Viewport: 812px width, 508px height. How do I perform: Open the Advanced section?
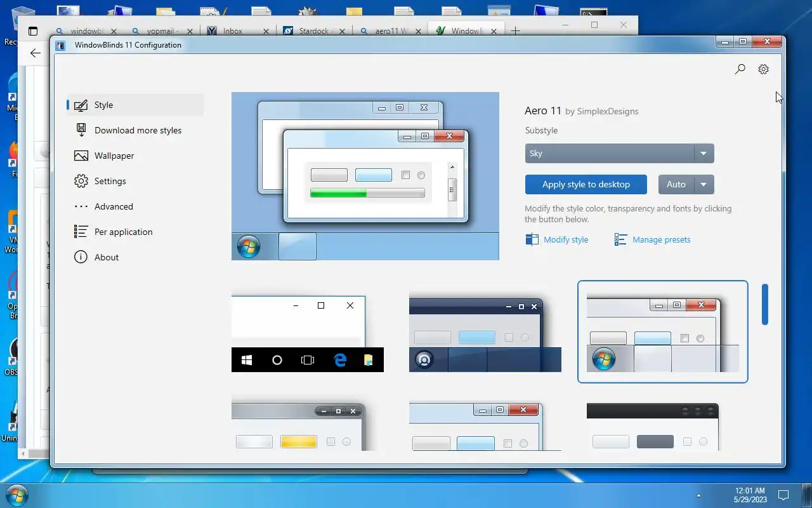[x=135, y=206]
